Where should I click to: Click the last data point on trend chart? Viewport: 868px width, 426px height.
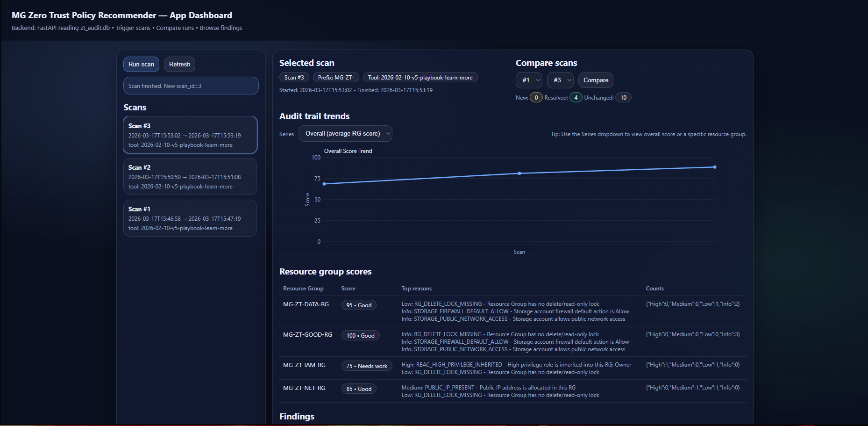(715, 167)
